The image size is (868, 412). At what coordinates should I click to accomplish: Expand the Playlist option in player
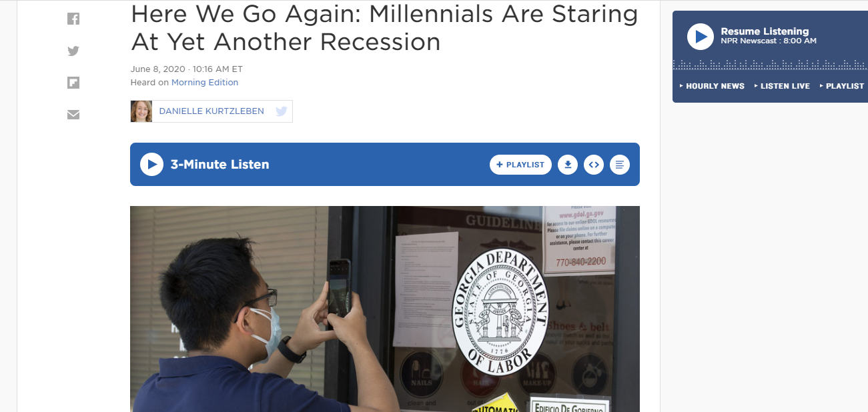tap(842, 86)
